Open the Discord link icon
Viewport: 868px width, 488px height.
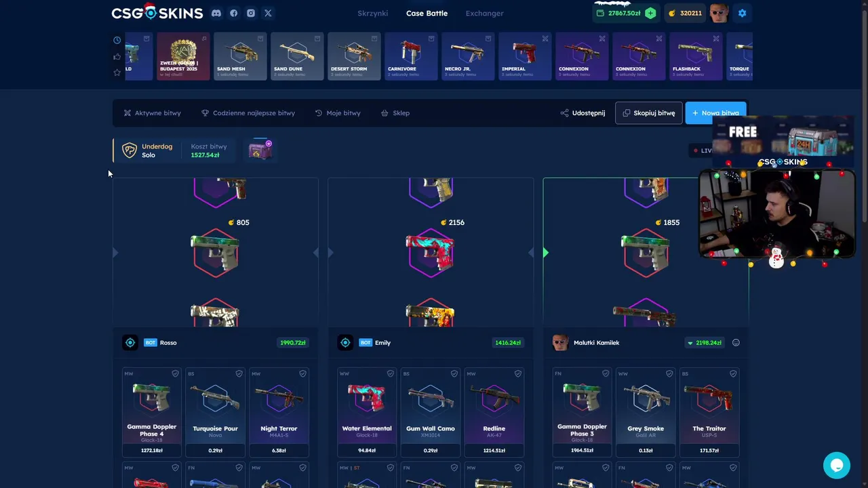[216, 13]
